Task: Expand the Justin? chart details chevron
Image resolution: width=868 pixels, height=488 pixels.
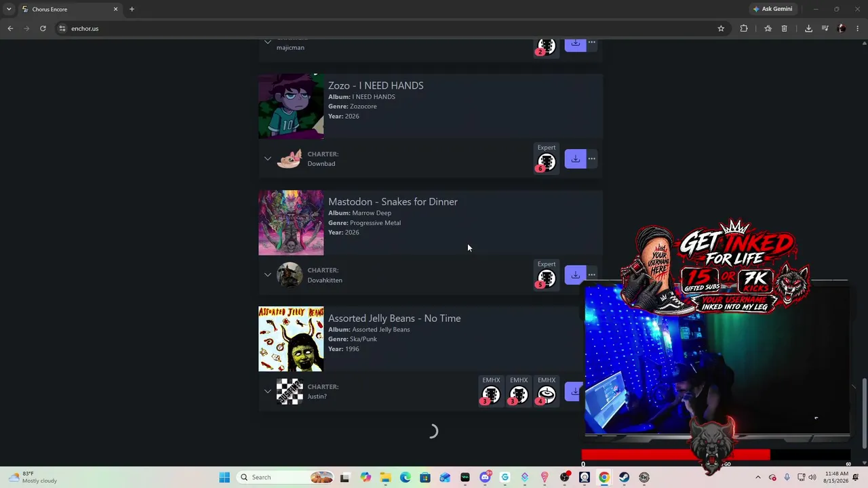Action: (x=268, y=391)
